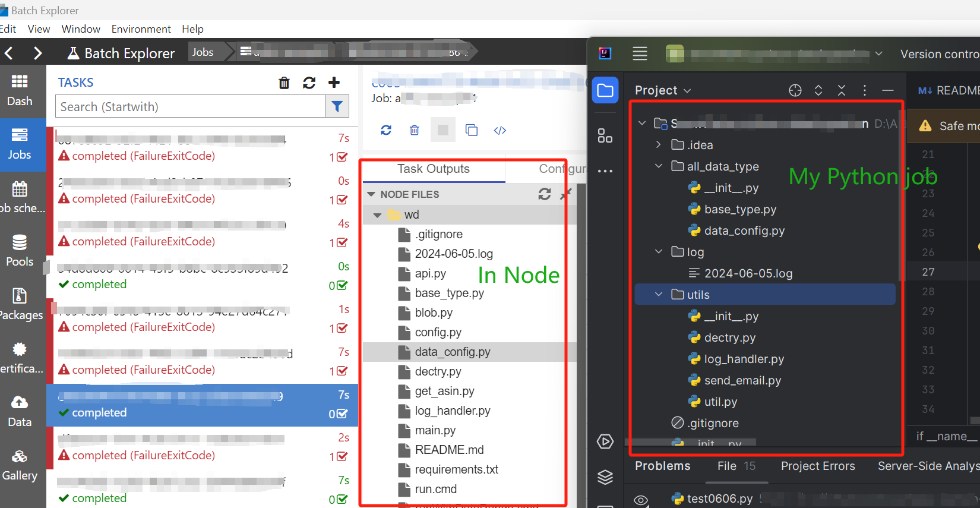Collapse the wd folder in node files

(x=377, y=215)
